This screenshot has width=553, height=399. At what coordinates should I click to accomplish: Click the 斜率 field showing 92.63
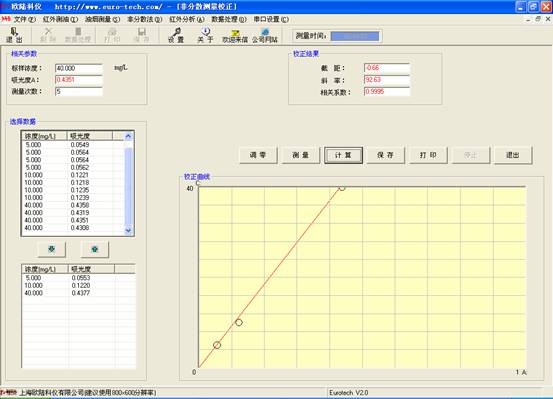[x=387, y=80]
